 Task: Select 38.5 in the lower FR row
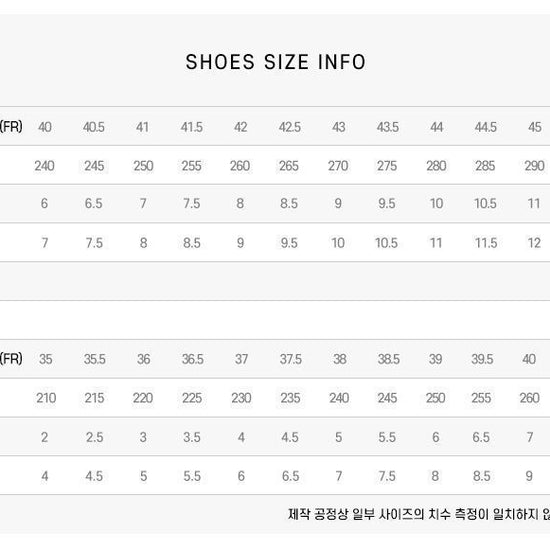388,359
